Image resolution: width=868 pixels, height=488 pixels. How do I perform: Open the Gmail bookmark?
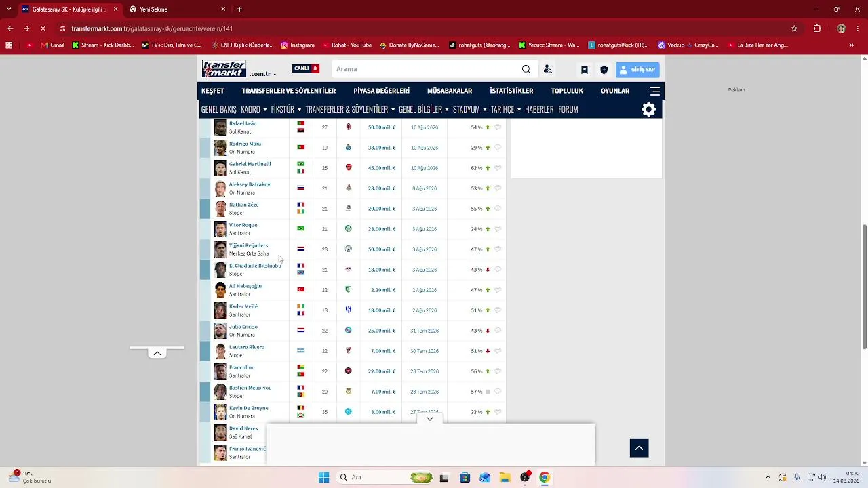52,45
